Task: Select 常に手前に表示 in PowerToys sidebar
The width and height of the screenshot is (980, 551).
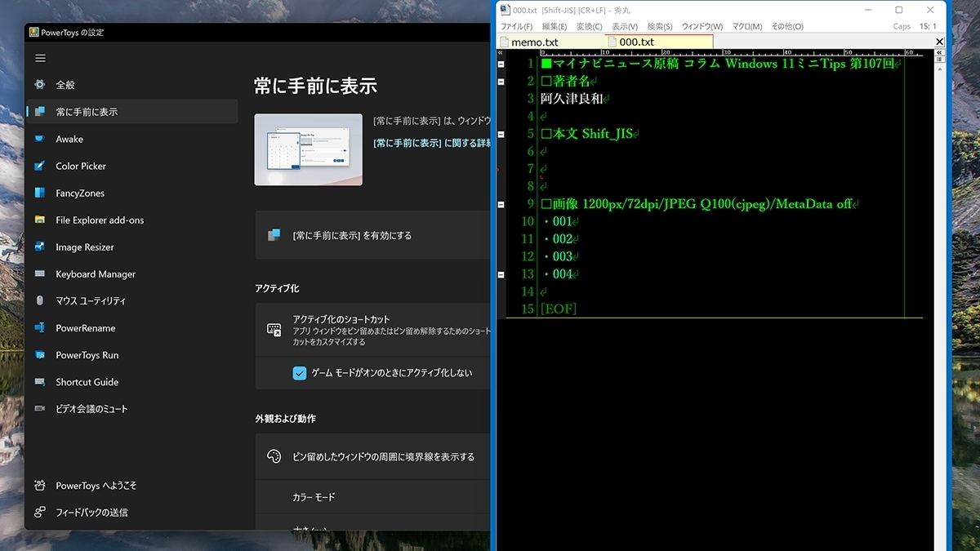Action: tap(132, 112)
